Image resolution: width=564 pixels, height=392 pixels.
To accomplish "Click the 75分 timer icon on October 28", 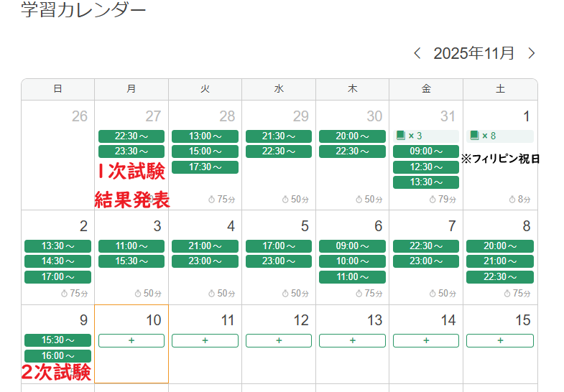I will coord(213,199).
